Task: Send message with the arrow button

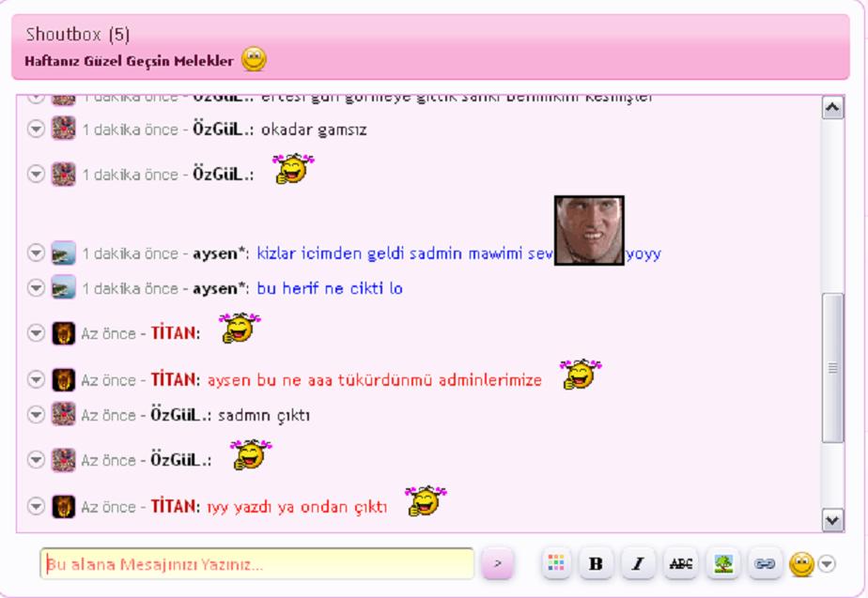Action: (x=498, y=564)
